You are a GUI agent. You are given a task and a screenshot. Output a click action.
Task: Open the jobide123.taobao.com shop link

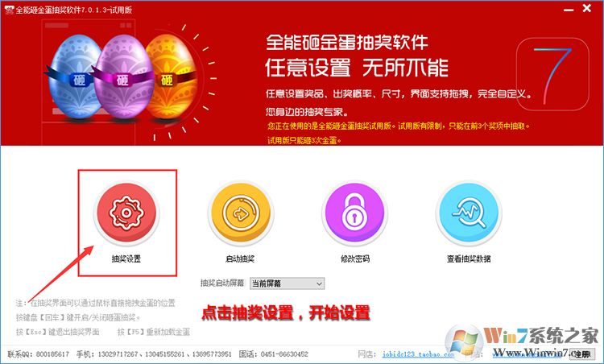point(417,354)
